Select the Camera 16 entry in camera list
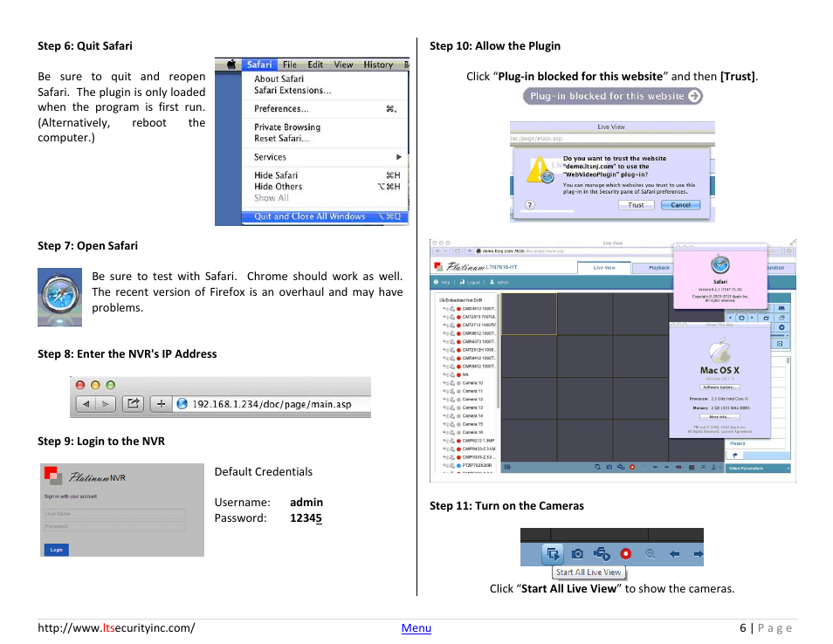The image size is (833, 644). pos(472,432)
